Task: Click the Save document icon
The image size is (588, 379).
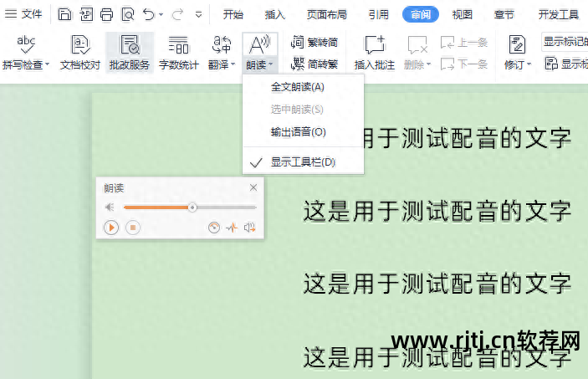Action: [x=64, y=14]
